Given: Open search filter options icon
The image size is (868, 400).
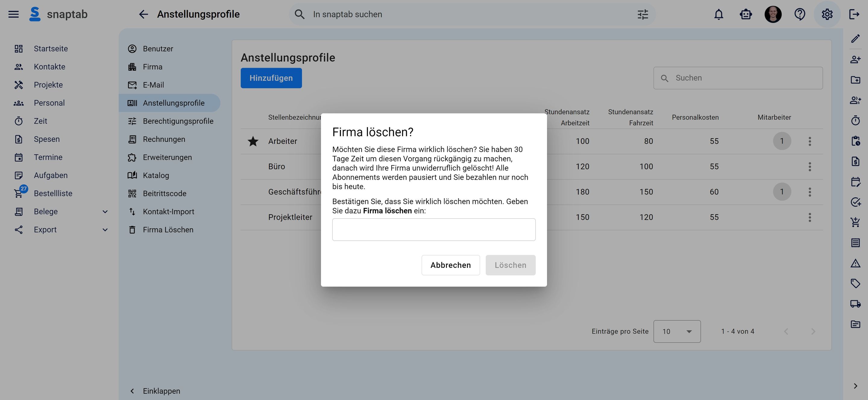Looking at the screenshot, I should pos(643,14).
